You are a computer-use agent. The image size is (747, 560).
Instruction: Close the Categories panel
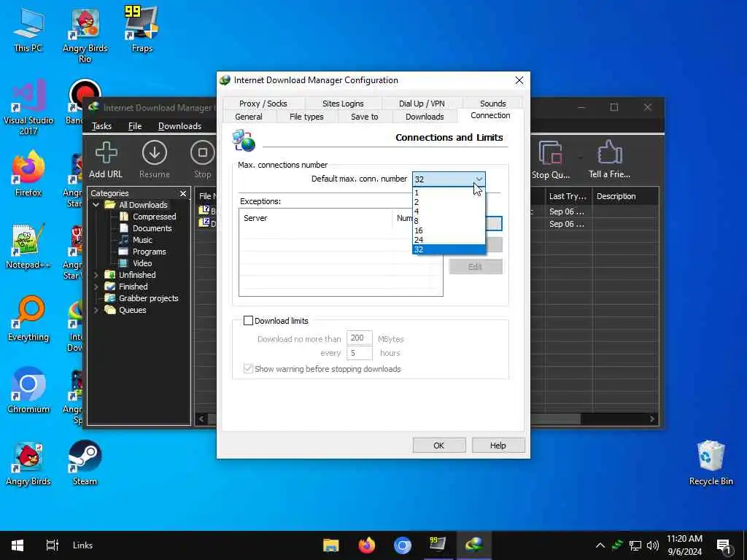[x=183, y=193]
